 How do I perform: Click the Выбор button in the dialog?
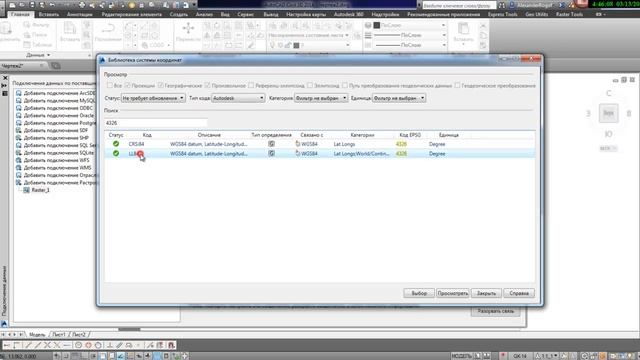pos(419,293)
